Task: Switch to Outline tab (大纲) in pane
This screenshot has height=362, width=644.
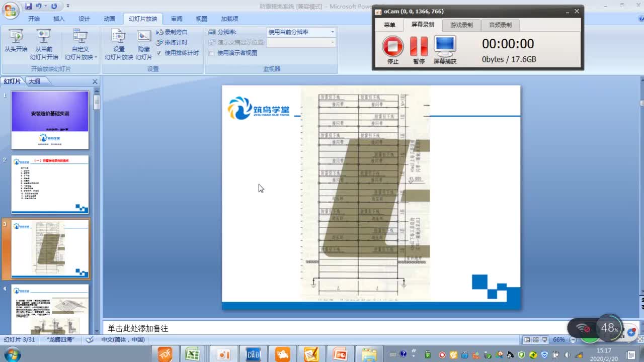Action: (x=35, y=81)
